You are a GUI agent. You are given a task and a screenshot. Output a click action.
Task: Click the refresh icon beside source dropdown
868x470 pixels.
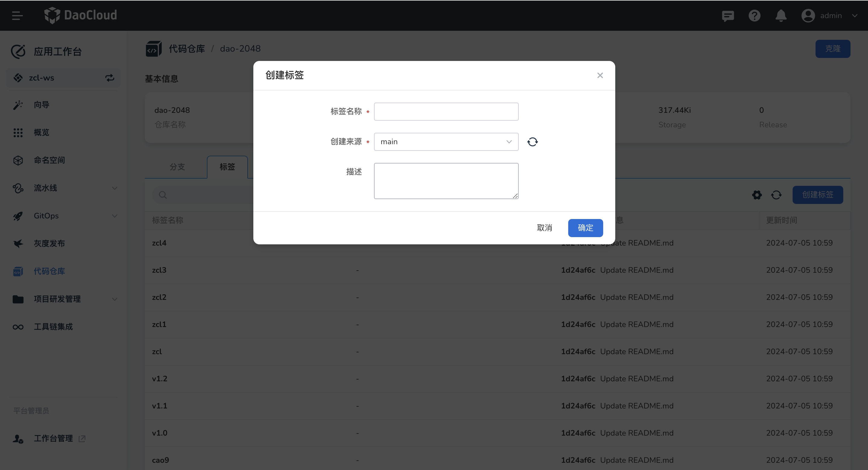[532, 142]
